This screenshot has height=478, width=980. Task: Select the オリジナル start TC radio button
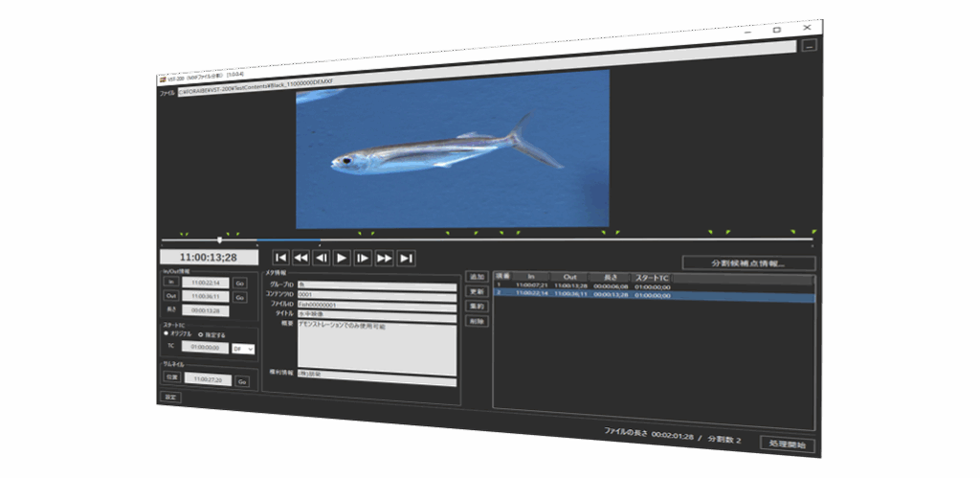tap(166, 333)
